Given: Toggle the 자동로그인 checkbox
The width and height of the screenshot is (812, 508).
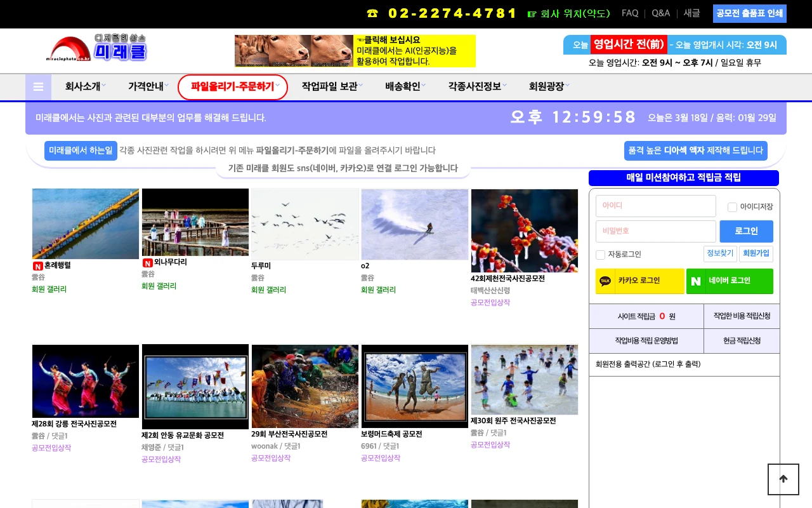Looking at the screenshot, I should click(x=600, y=255).
